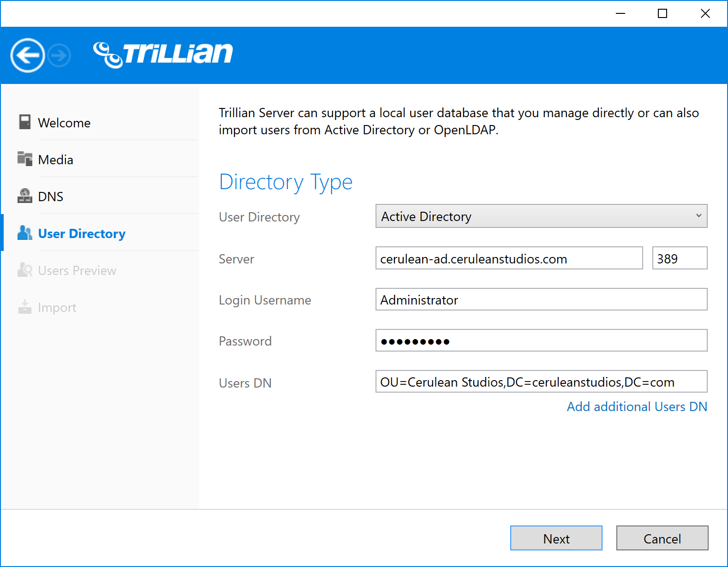Click the Login Username field

click(541, 299)
